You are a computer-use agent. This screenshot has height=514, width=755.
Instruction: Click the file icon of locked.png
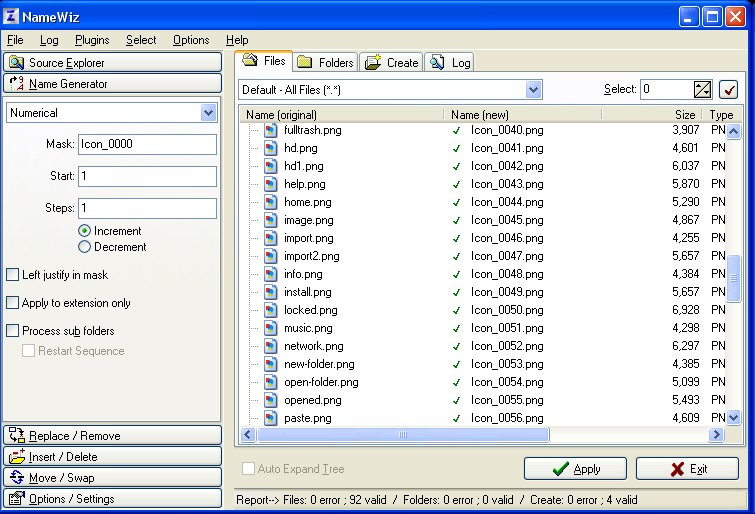click(271, 310)
